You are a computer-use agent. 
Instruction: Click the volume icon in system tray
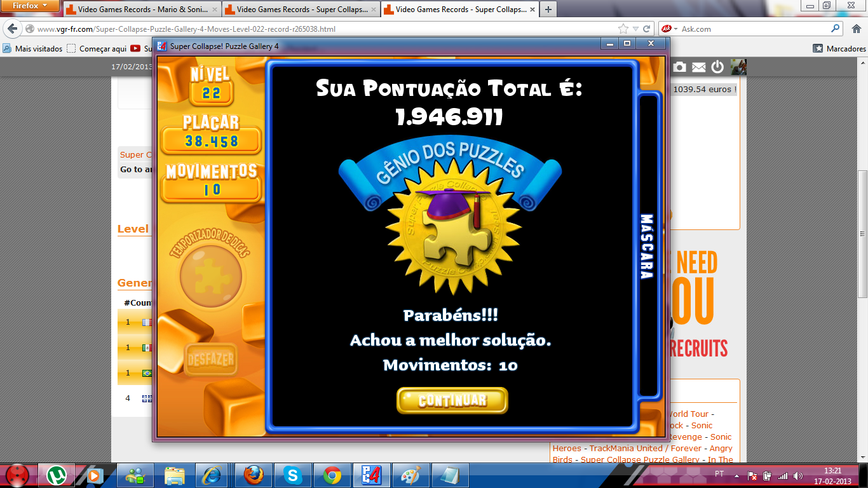coord(797,475)
